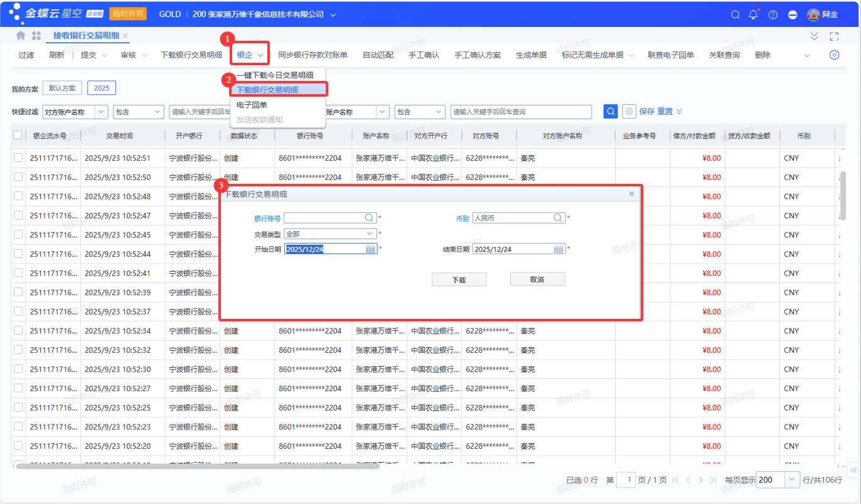Click the 取消 button in the dialog
861x504 pixels.
[x=537, y=279]
